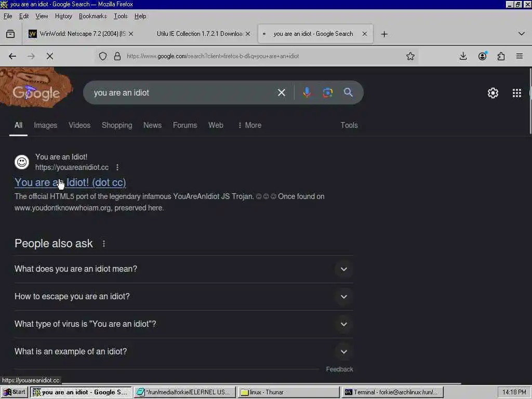The height and width of the screenshot is (399, 532).
Task: Open search Tools options
Action: (x=349, y=125)
